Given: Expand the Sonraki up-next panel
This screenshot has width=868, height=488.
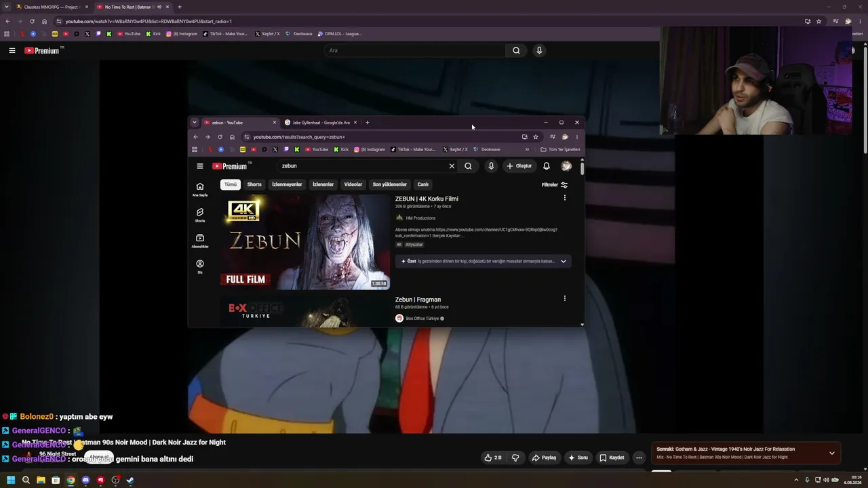Looking at the screenshot, I should pos(831,453).
